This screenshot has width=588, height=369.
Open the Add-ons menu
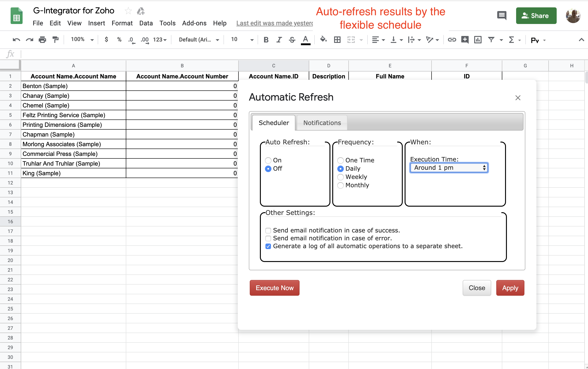(194, 23)
